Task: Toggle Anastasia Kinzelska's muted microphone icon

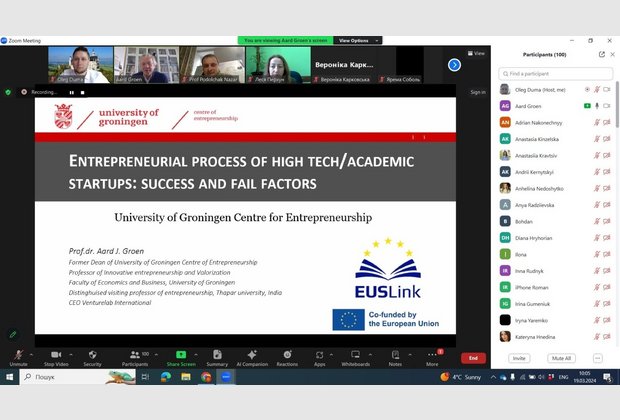Action: click(597, 139)
